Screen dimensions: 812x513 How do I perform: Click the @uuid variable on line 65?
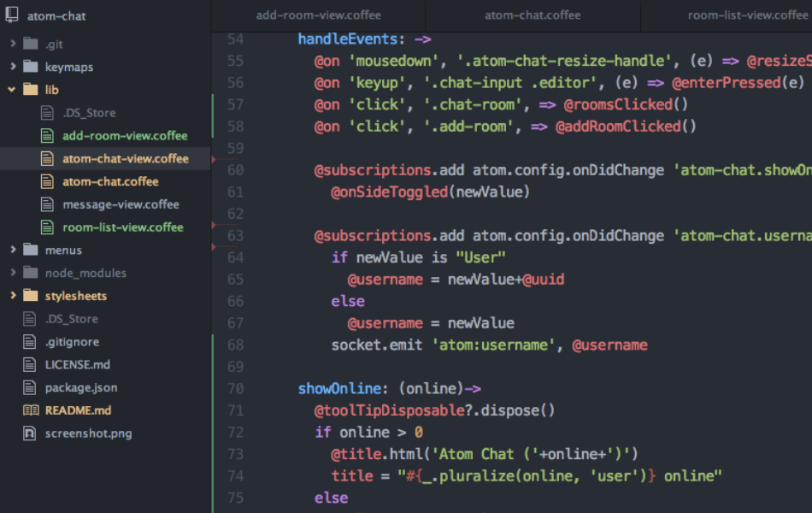click(x=544, y=280)
